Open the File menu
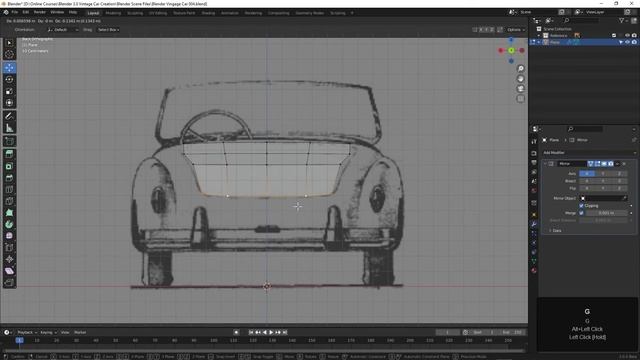The height and width of the screenshot is (360, 640). 15,13
